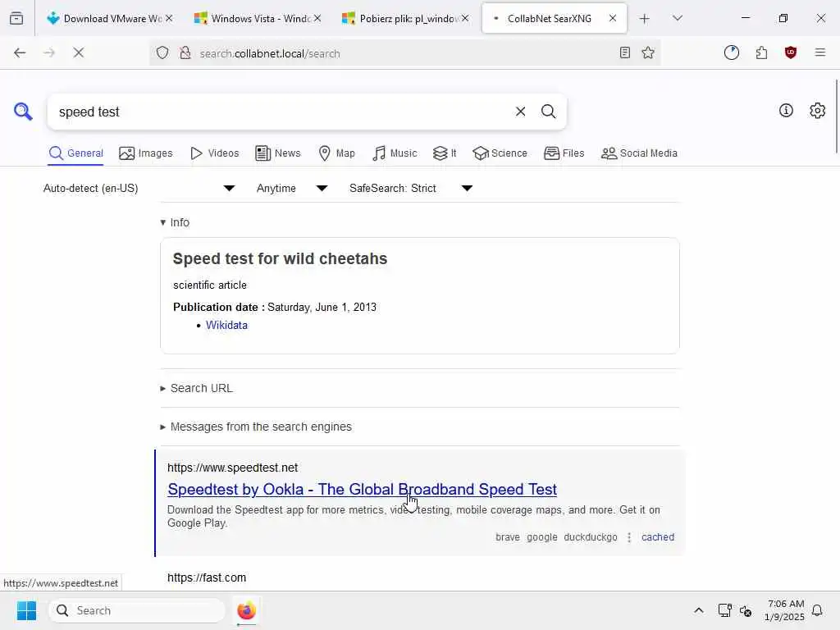Viewport: 840px width, 630px height.
Task: Open SearXNG preferences gear icon
Action: (817, 111)
